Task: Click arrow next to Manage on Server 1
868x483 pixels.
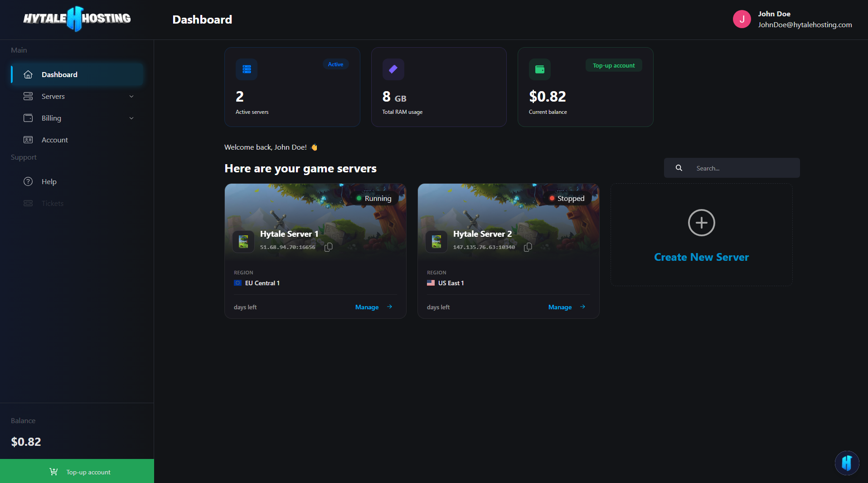Action: point(389,307)
